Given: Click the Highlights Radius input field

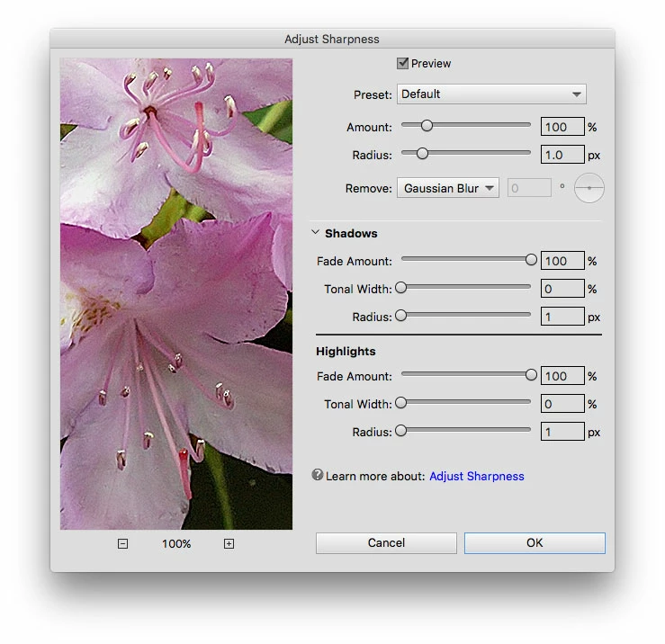Looking at the screenshot, I should pos(562,432).
